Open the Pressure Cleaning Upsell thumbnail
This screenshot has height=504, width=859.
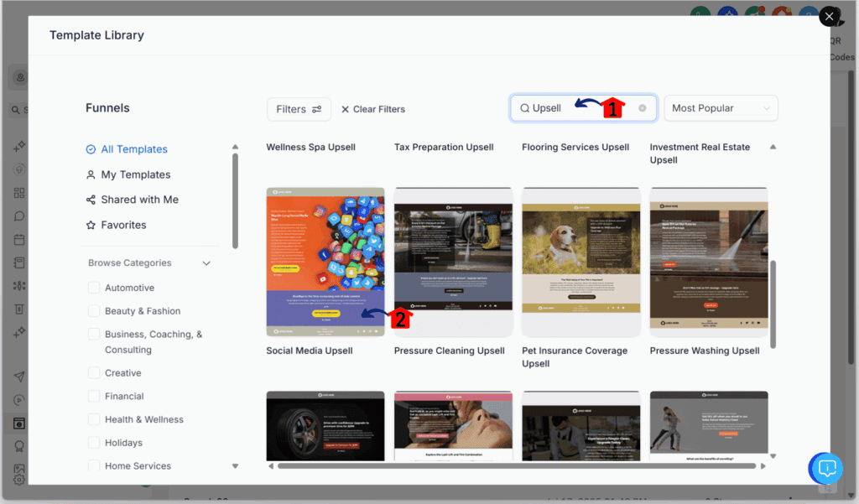tap(453, 262)
